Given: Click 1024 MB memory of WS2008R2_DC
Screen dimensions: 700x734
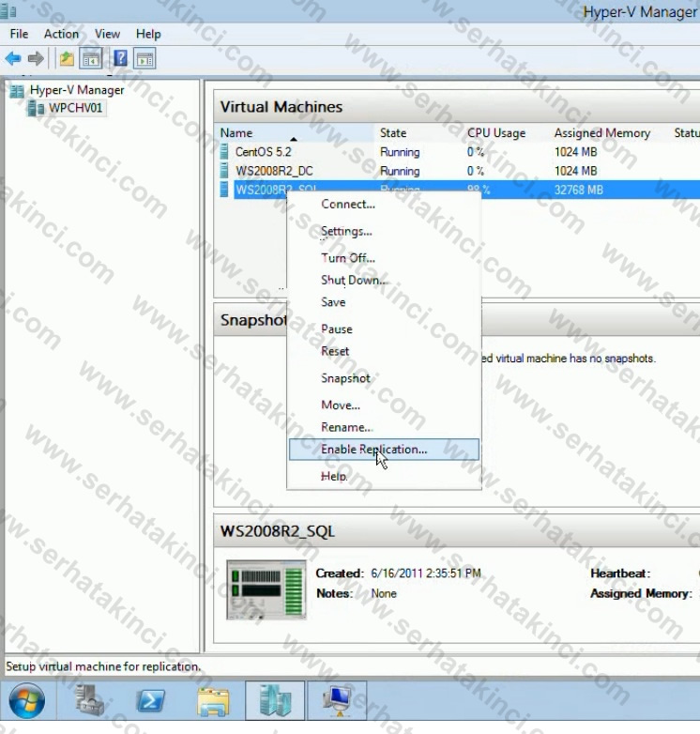Looking at the screenshot, I should [x=576, y=171].
